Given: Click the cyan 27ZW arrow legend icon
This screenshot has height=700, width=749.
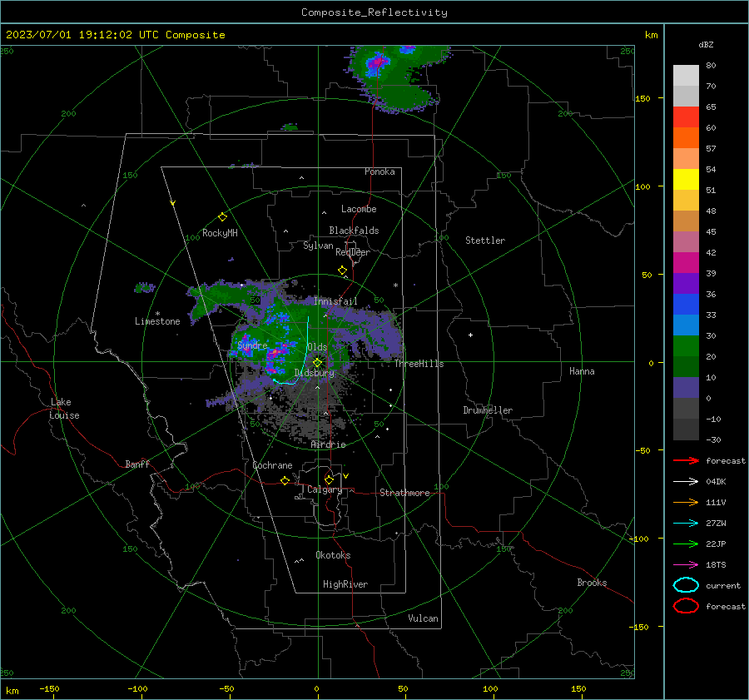Looking at the screenshot, I should pyautogui.click(x=686, y=524).
